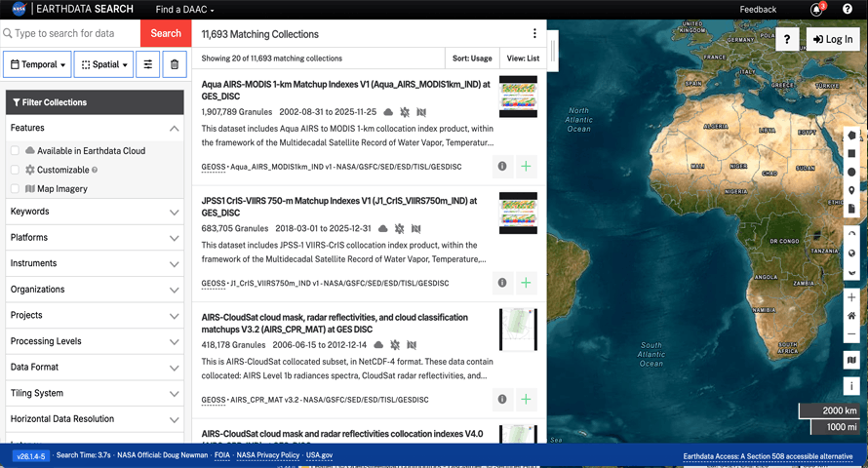Screen dimensions: 868x468
Task: Enable the Customizable filter checkbox
Action: pyautogui.click(x=15, y=170)
